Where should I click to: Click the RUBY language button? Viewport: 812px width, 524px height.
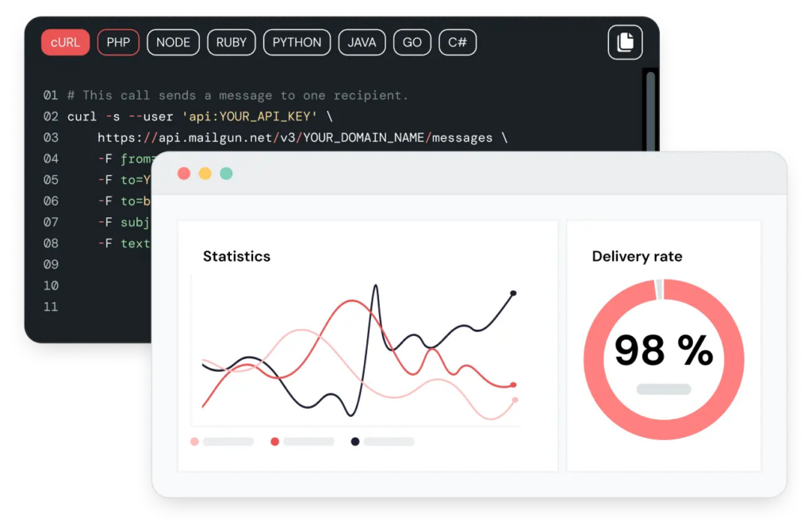tap(231, 42)
